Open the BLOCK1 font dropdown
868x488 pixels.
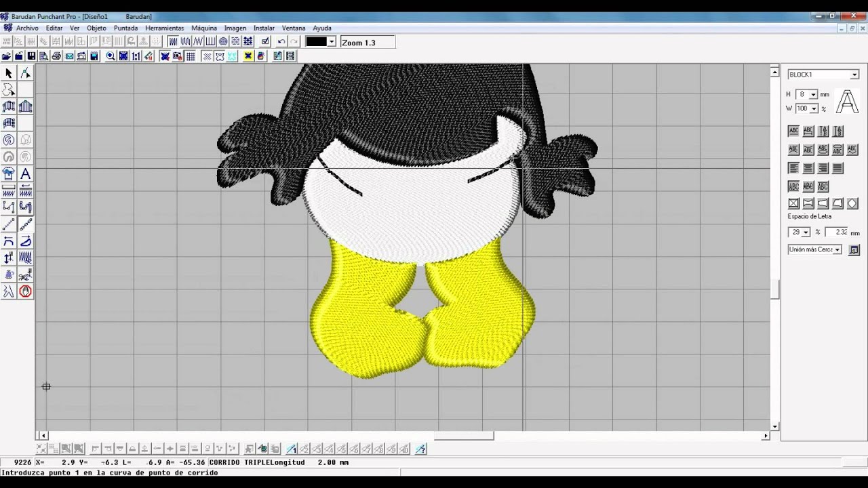point(854,75)
